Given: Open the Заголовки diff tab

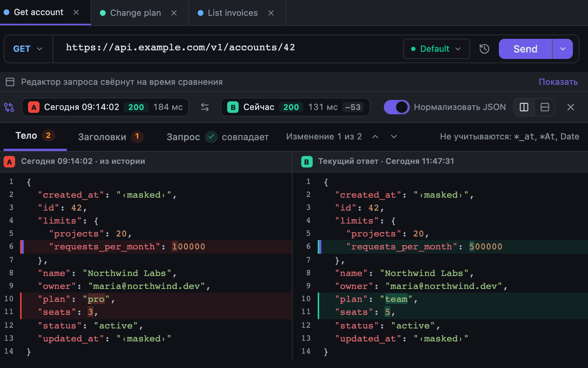Looking at the screenshot, I should tap(111, 137).
